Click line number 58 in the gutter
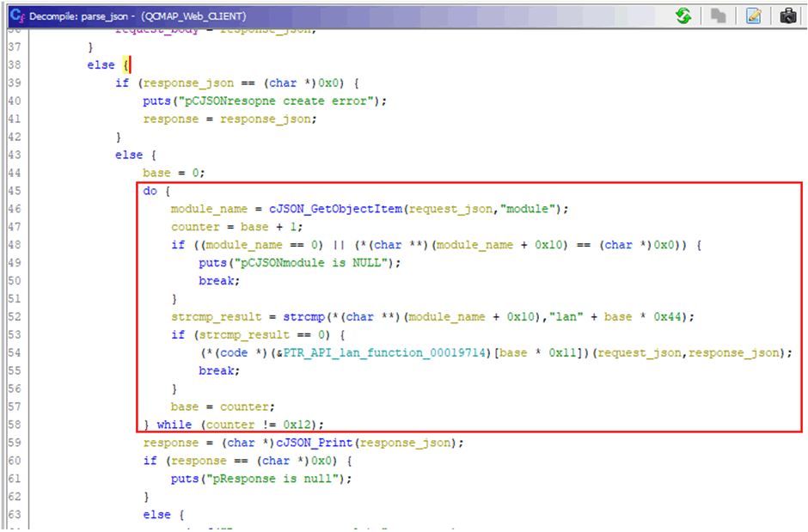Image resolution: width=808 pixels, height=532 pixels. pos(14,425)
